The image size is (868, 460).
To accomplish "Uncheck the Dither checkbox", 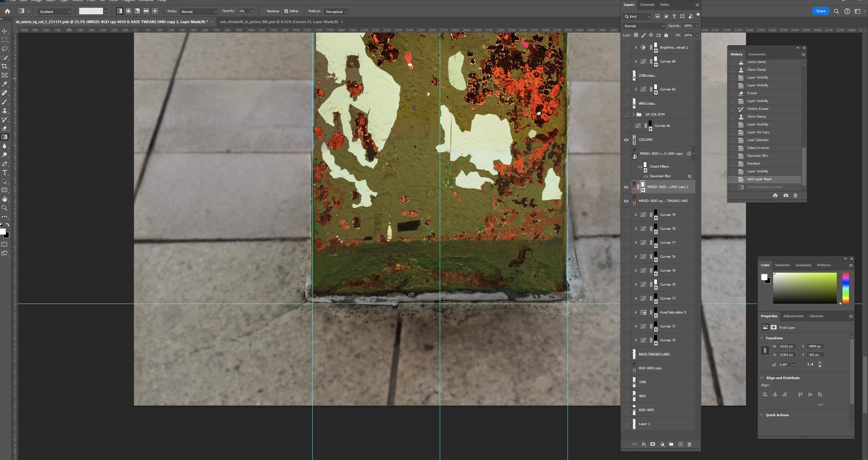I will [x=286, y=11].
